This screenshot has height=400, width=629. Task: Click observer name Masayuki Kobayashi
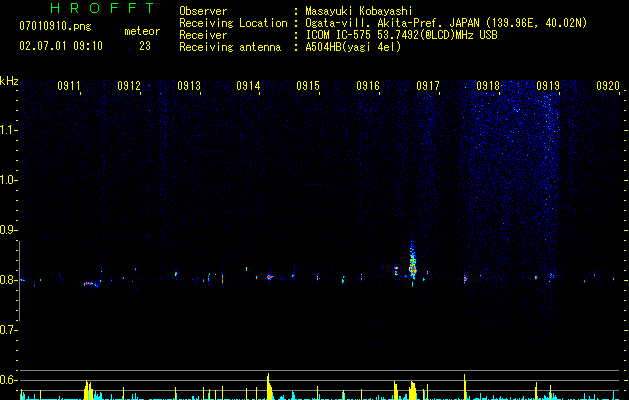[359, 11]
